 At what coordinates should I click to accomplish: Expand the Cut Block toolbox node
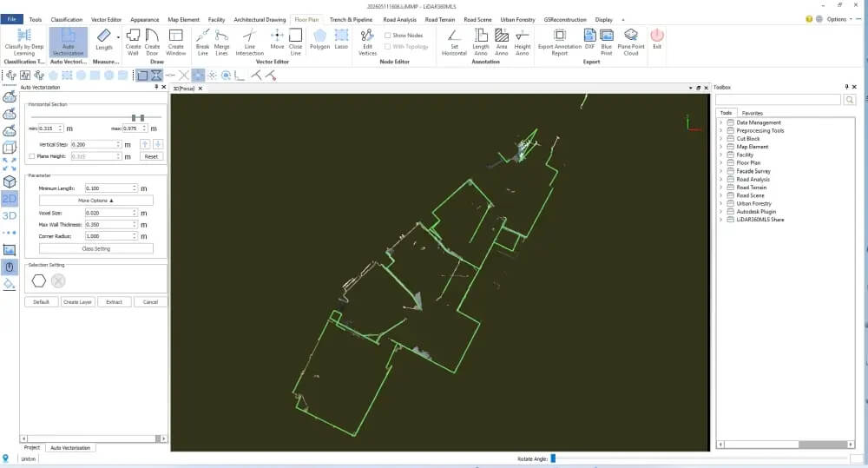[x=720, y=138]
